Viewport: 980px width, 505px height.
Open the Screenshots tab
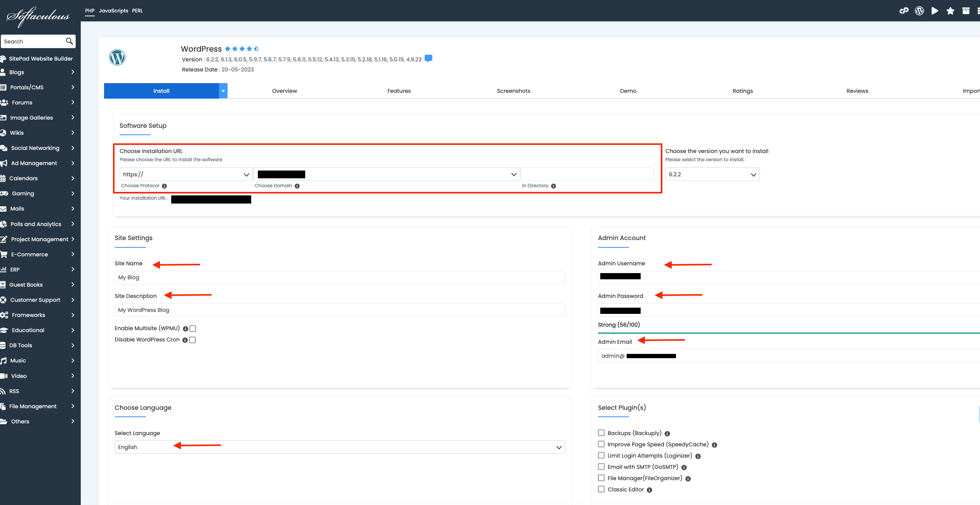coord(514,91)
